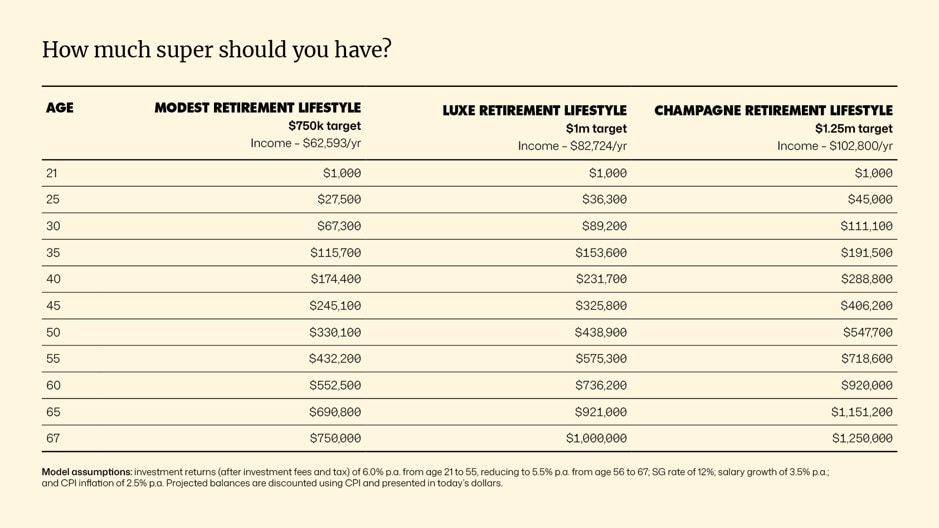The image size is (939, 528).
Task: Click the Modest Retirement Lifestyle column header
Action: [258, 108]
